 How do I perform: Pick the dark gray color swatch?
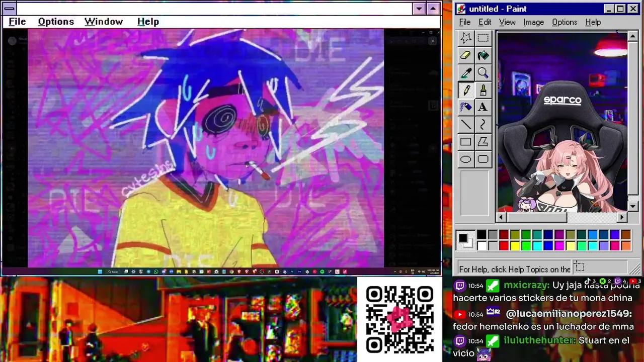493,235
